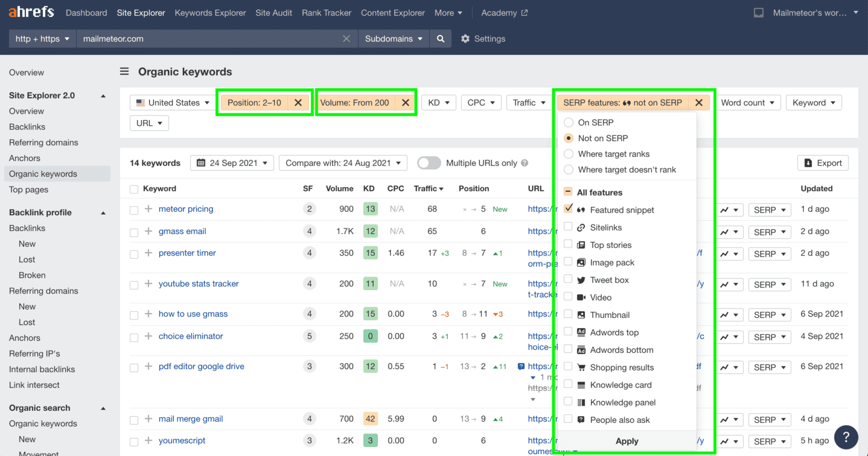Open the Compare with 24 Aug 2021 dropdown
This screenshot has width=868, height=456.
click(343, 163)
